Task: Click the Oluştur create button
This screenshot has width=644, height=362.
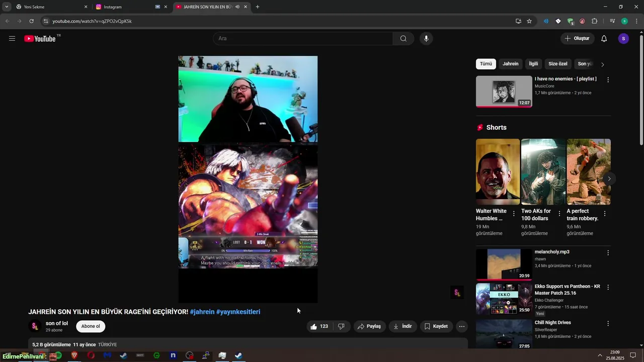Action: point(577,39)
